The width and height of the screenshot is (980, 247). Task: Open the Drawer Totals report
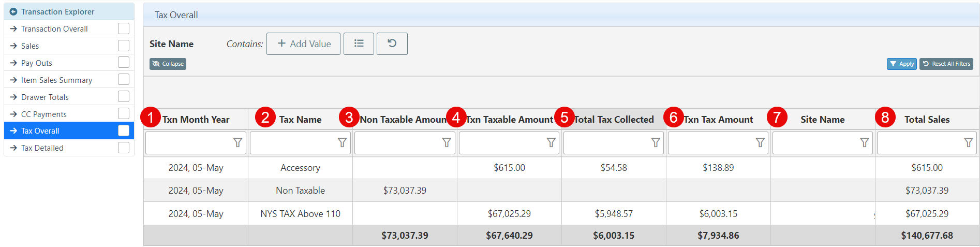click(x=45, y=97)
